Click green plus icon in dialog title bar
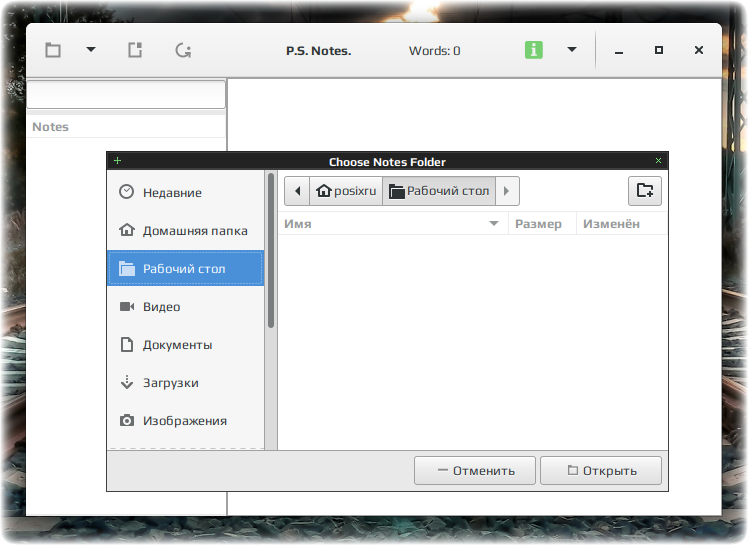 click(117, 161)
